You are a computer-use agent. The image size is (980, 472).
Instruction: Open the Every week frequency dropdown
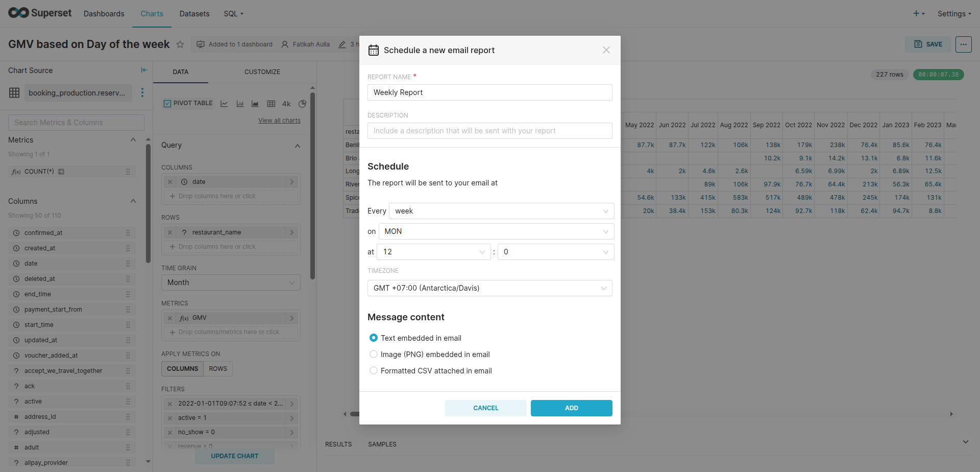click(x=501, y=211)
